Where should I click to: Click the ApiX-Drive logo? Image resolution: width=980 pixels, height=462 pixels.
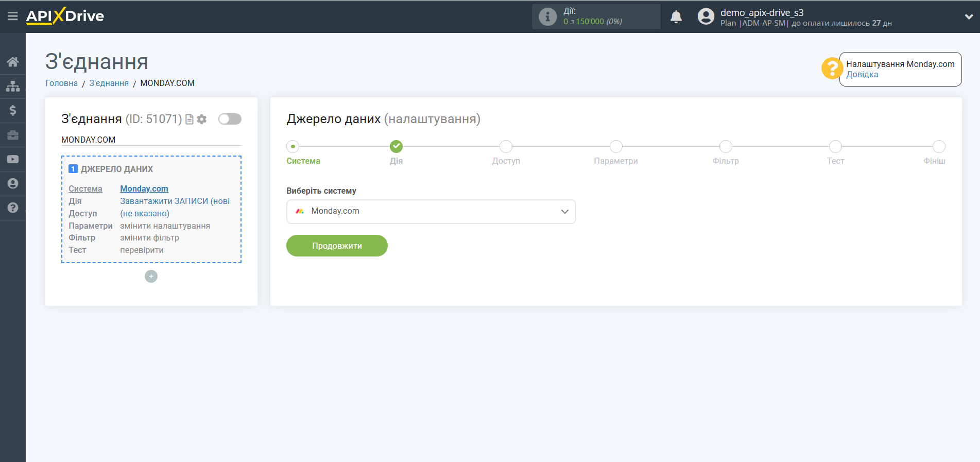tap(65, 16)
